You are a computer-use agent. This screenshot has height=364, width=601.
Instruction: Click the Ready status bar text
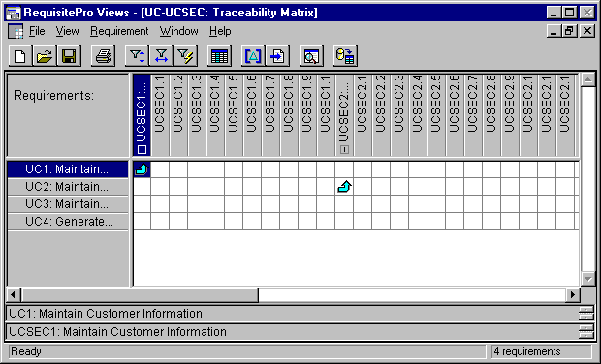(25, 351)
